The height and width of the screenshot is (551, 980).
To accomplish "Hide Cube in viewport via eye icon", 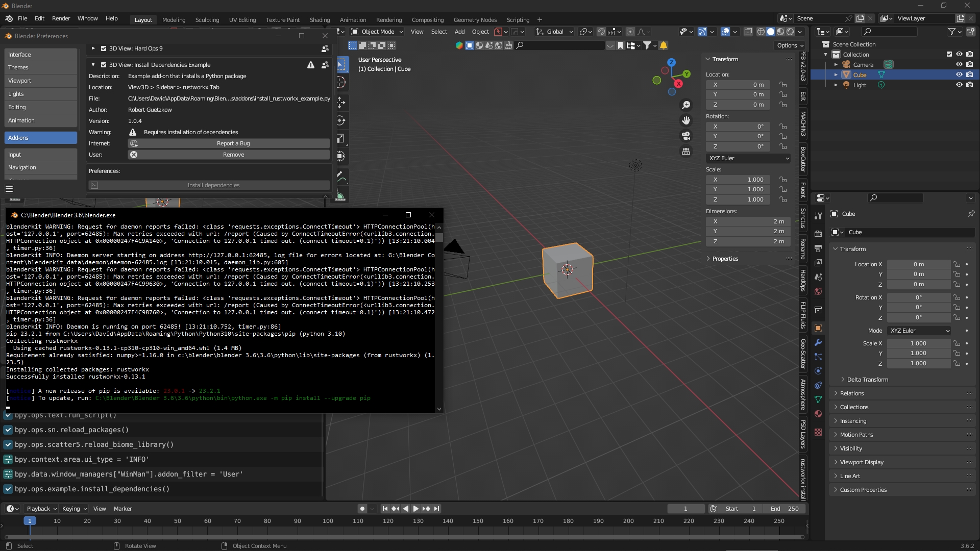I will pos(959,74).
